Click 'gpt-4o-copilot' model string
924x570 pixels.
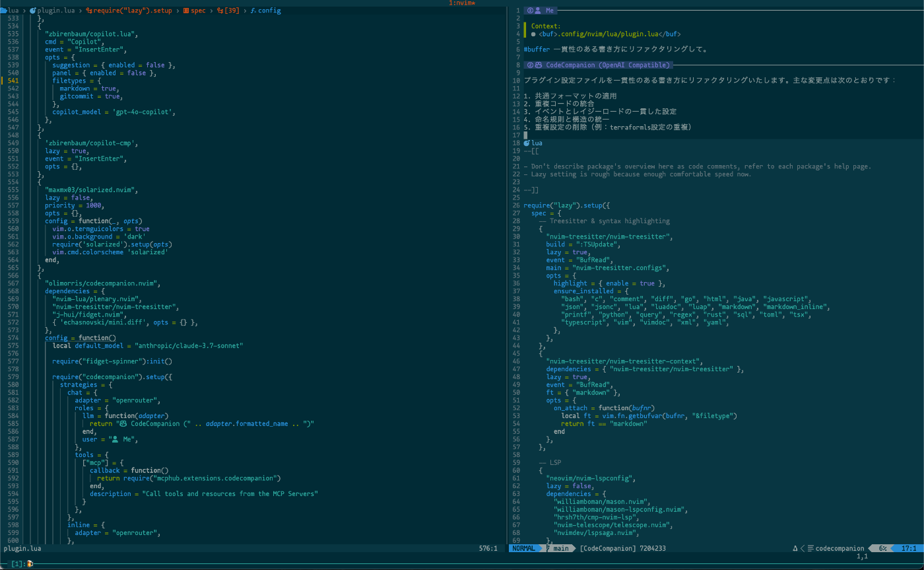tap(142, 112)
